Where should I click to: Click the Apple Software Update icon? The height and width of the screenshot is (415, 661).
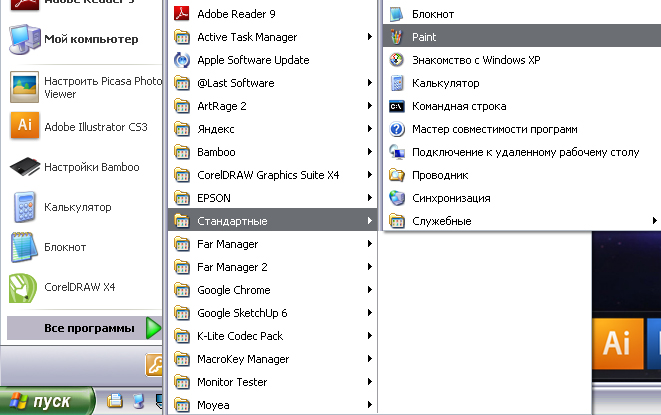(181, 60)
